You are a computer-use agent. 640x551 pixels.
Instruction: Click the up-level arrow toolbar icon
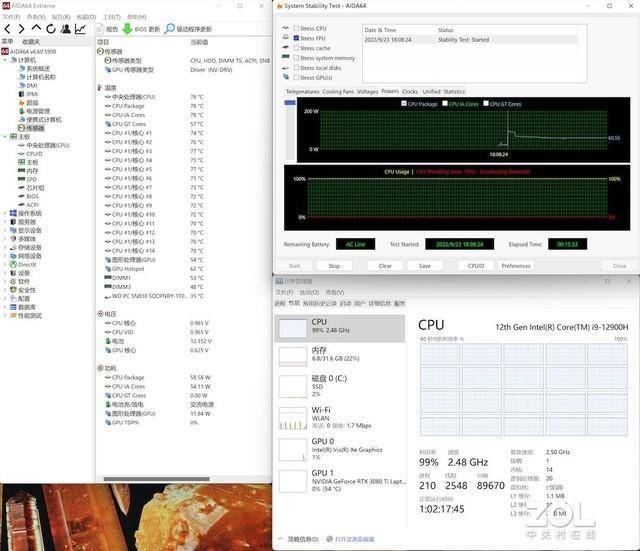pos(36,28)
